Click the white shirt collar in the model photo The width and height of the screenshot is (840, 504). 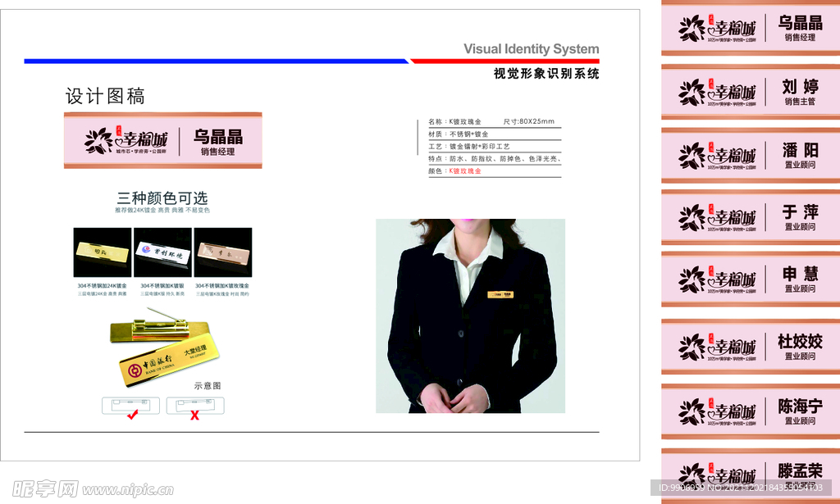468,252
